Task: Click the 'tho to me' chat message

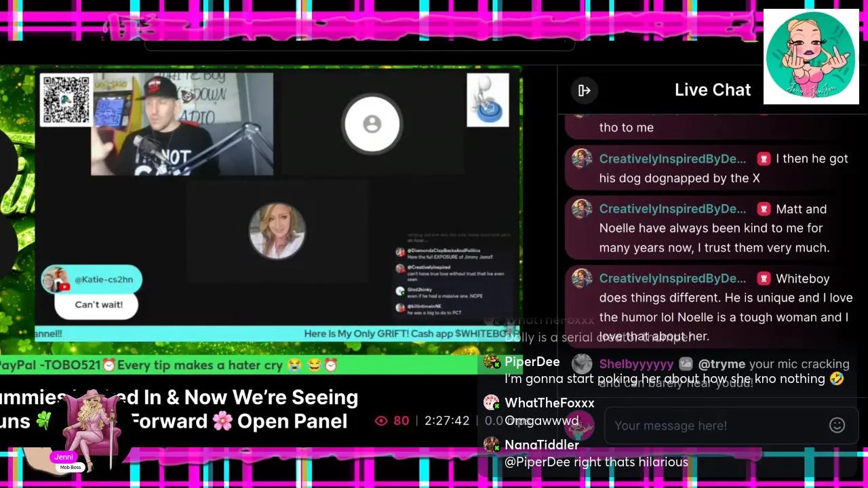Action: [627, 127]
